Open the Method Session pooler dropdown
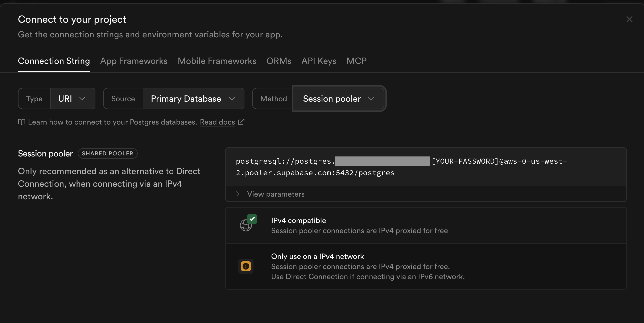The width and height of the screenshot is (644, 323). pyautogui.click(x=339, y=99)
